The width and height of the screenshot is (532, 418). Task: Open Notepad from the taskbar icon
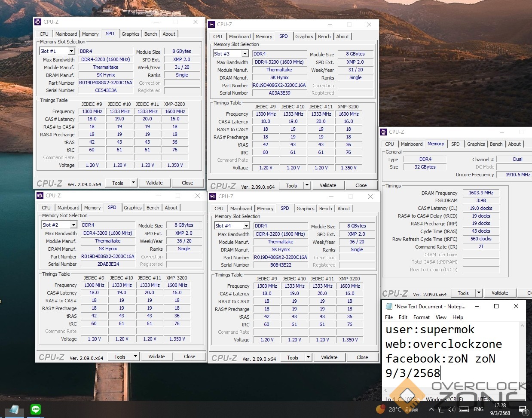13,409
